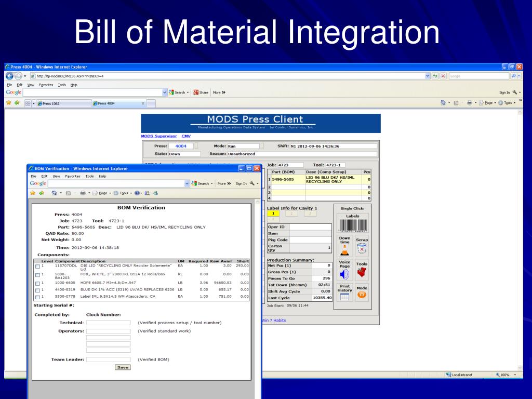Click the Team Leader clock number field
This screenshot has width=532, height=399.
[108, 360]
